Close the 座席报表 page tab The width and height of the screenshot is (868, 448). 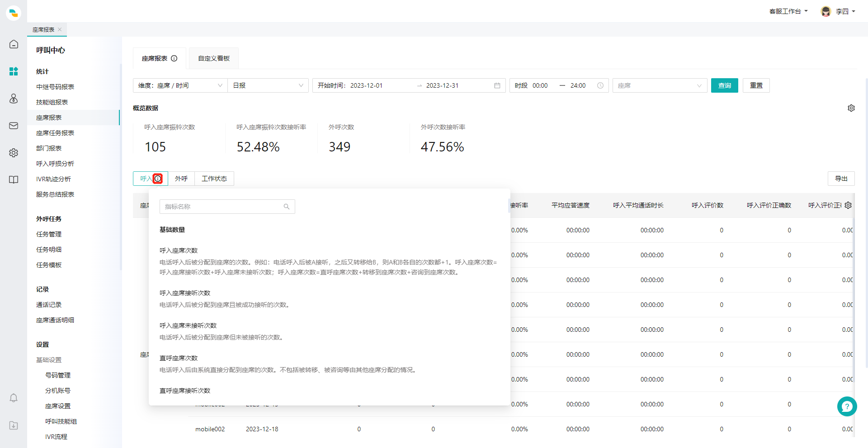tap(60, 29)
